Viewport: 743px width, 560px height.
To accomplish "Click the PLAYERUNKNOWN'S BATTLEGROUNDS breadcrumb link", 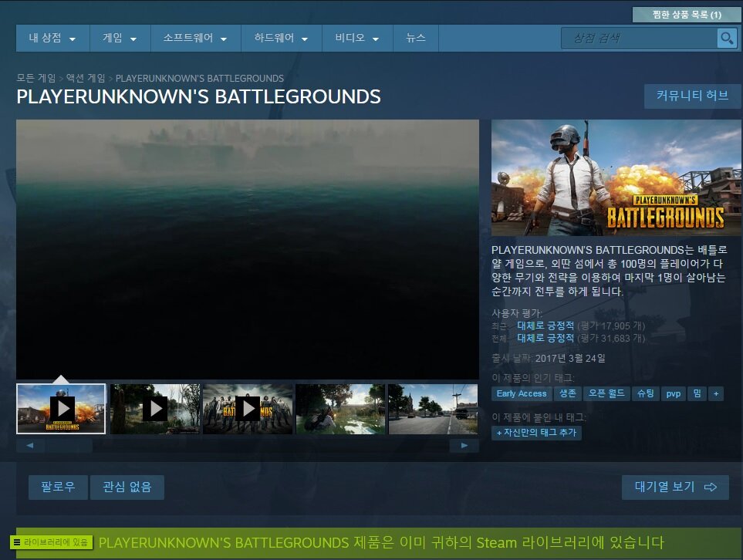I will [200, 78].
